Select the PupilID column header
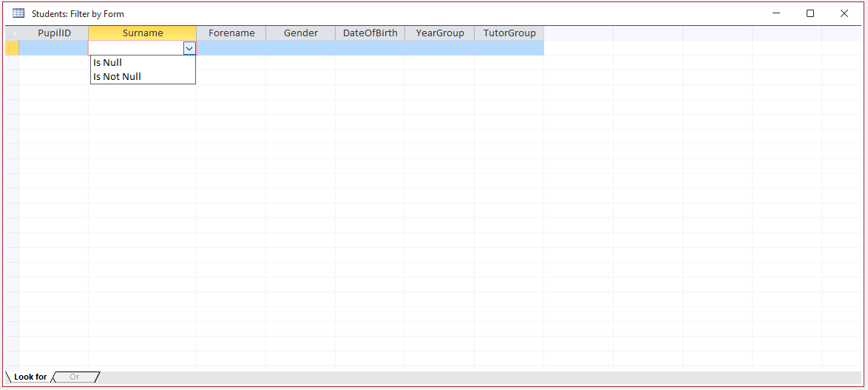Image resolution: width=868 pixels, height=390 pixels. click(x=54, y=33)
